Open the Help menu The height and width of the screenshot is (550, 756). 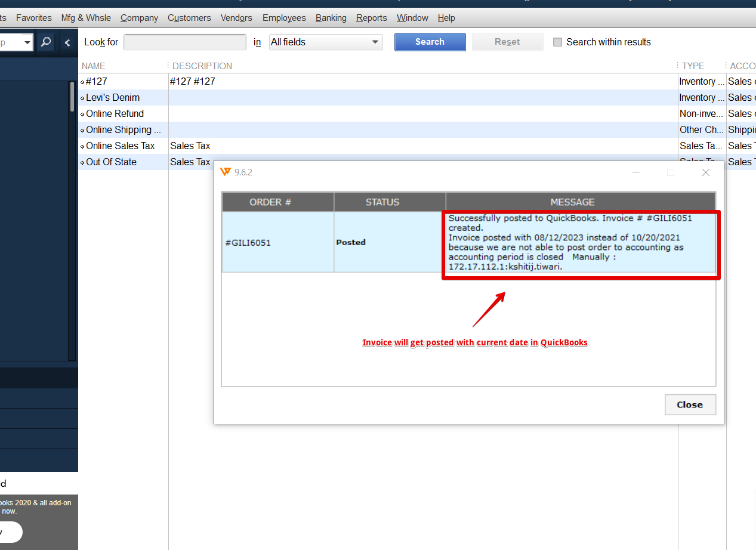(x=446, y=18)
